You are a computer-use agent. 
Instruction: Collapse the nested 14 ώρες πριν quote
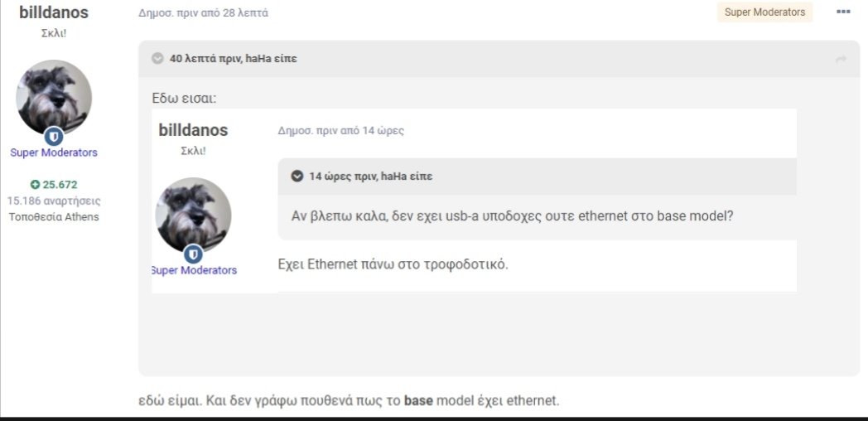297,177
